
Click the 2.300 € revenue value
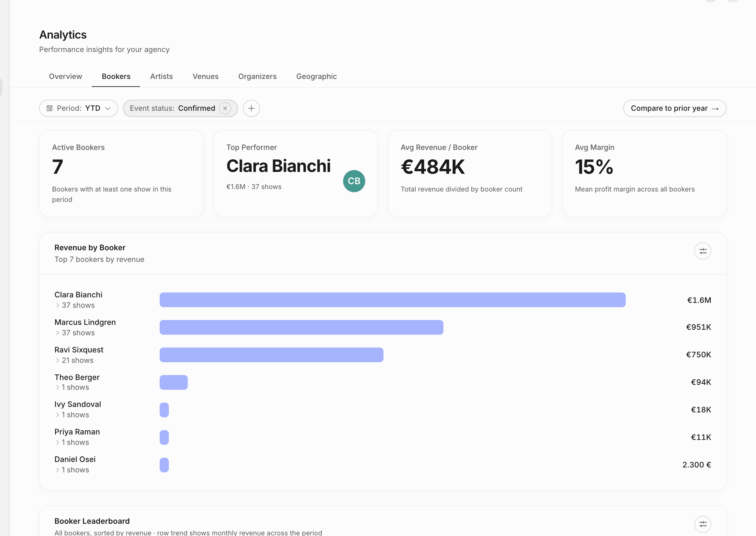pos(697,465)
